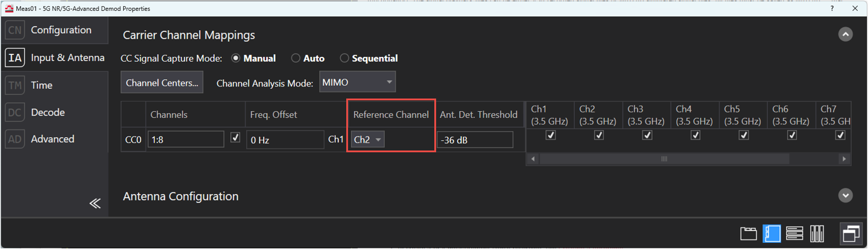Select the side tabs layout icon
Screen dimensions: 868x249
[x=771, y=233]
